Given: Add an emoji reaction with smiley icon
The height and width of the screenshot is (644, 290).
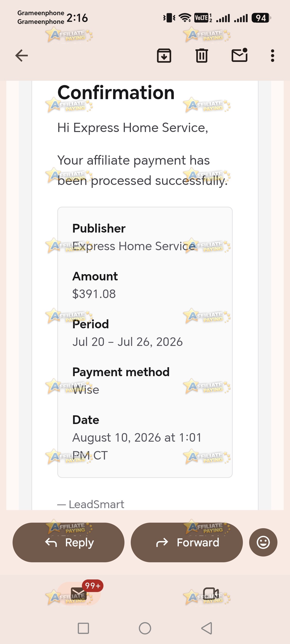Looking at the screenshot, I should point(263,542).
